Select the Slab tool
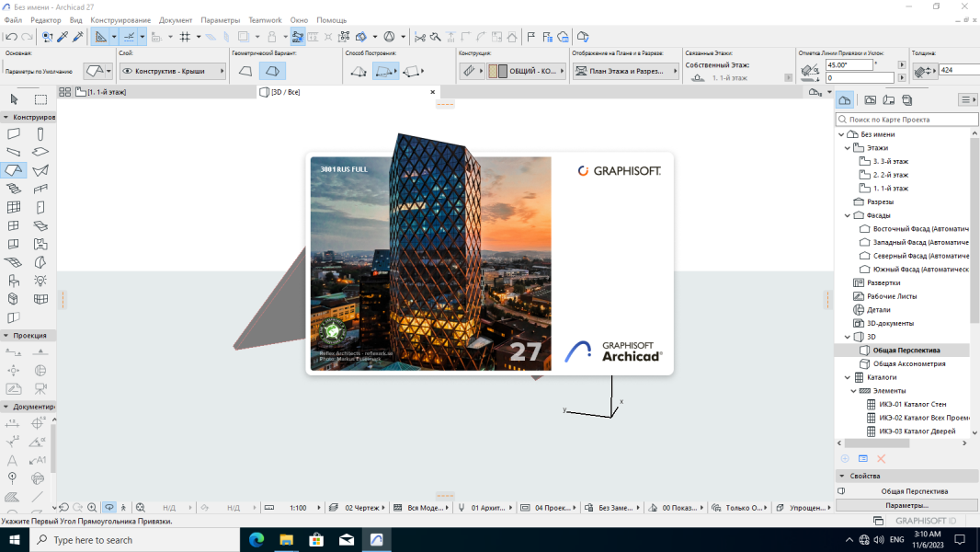980x552 pixels. tap(40, 152)
